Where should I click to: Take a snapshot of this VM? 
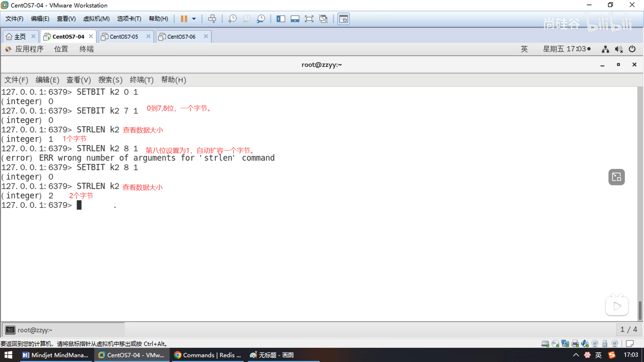tap(232, 19)
